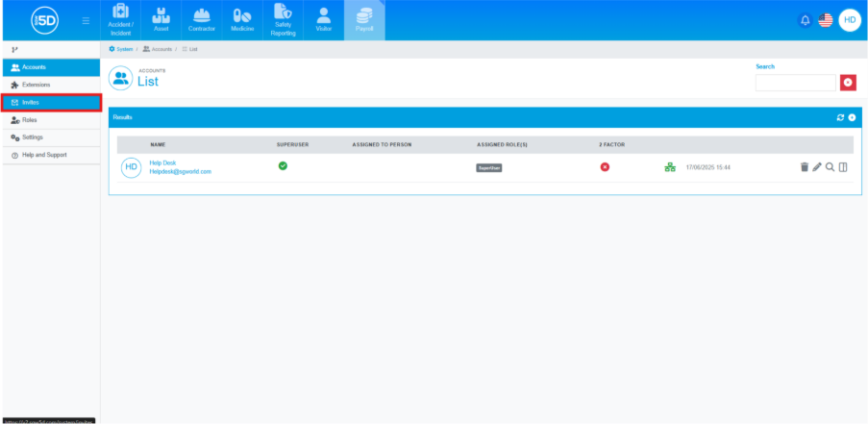Open the Safety Reporting module
The width and height of the screenshot is (868, 424).
coord(283,20)
